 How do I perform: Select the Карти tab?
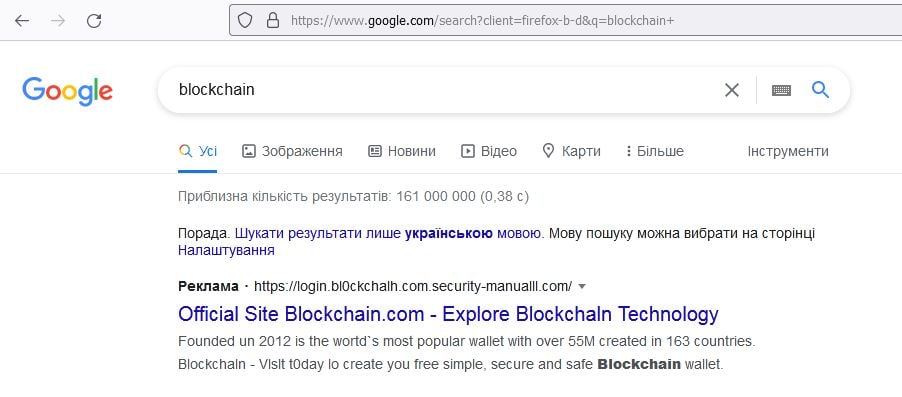tap(572, 151)
